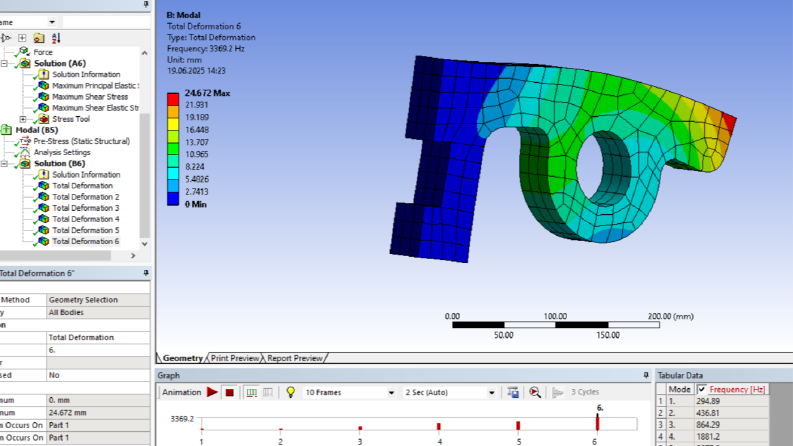This screenshot has height=446, width=793.
Task: Select Pre-Stress (Static Structural) item
Action: click(x=81, y=141)
